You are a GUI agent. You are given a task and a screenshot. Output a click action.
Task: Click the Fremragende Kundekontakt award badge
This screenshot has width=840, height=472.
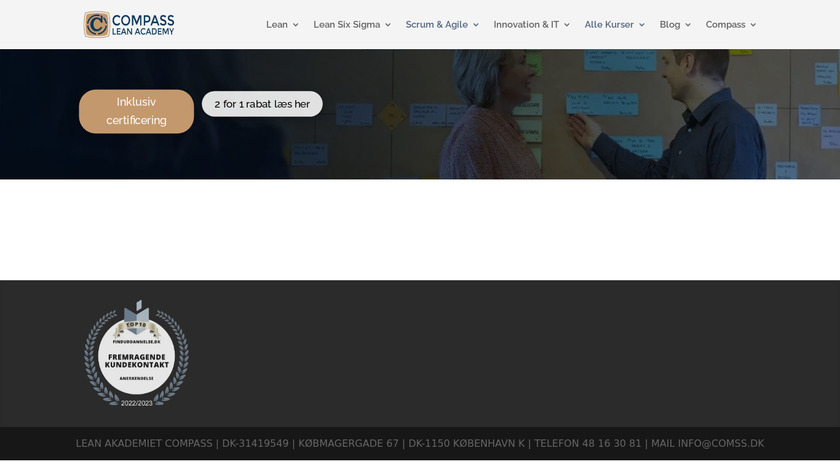click(x=137, y=354)
